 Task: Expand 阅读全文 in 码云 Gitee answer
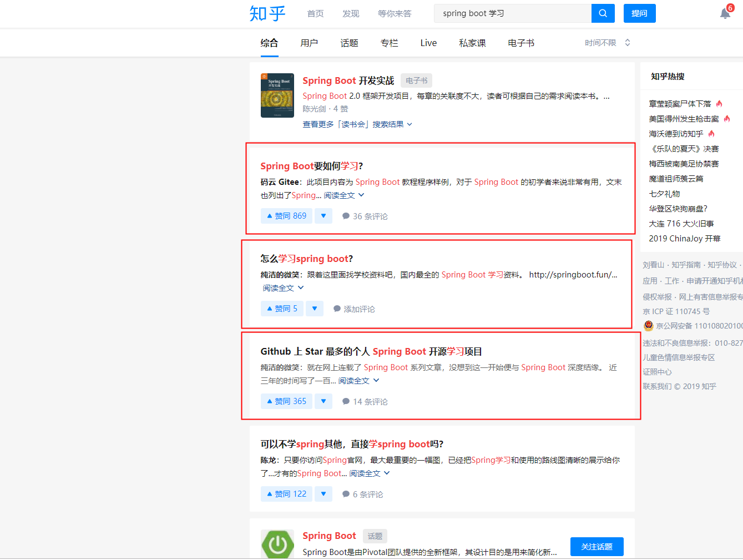[x=344, y=195]
